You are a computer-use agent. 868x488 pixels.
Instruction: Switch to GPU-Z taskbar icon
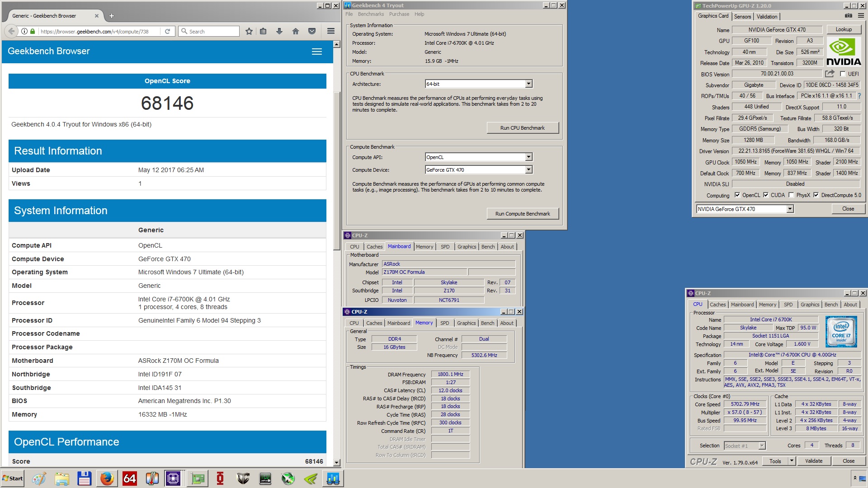point(198,479)
